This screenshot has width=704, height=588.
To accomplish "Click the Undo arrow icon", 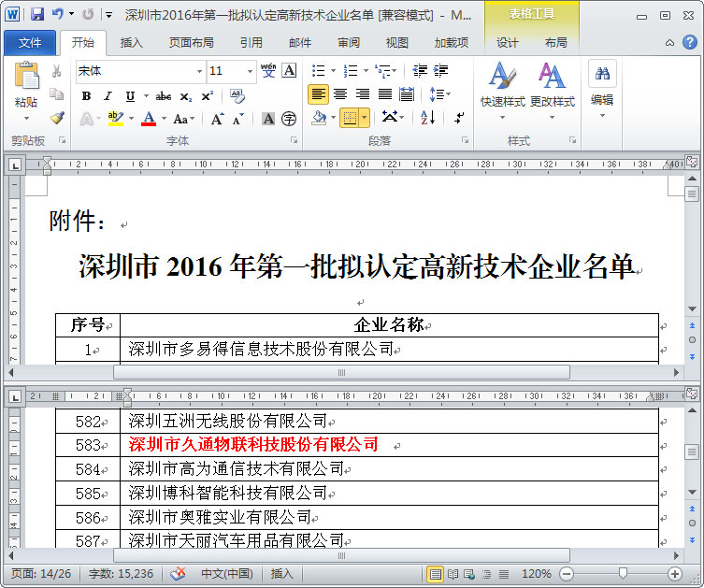I will [58, 15].
